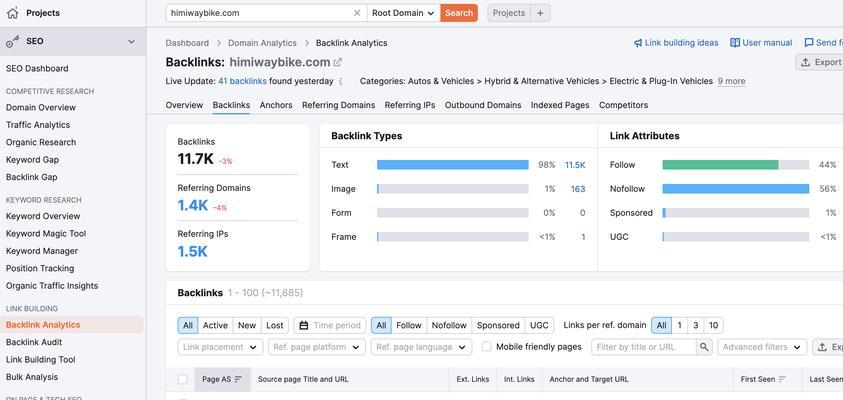Click the blue Nofollow attribute bar

pos(735,189)
